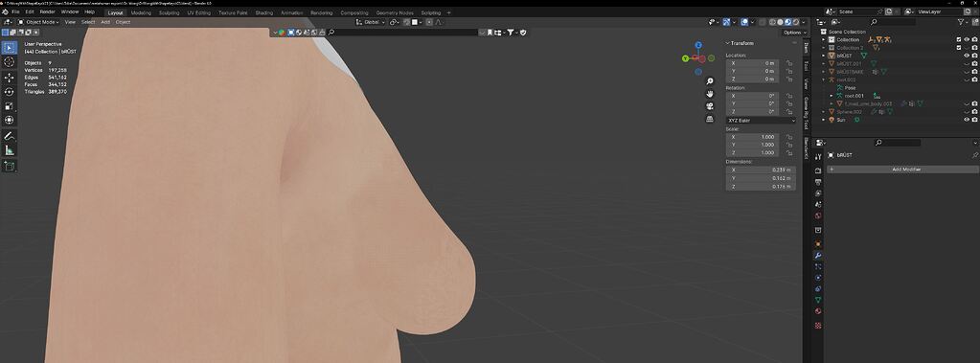The image size is (980, 363).
Task: Toggle the camera view icon
Action: pos(710,106)
